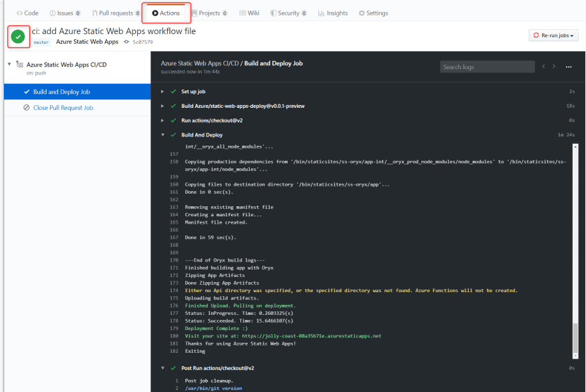Open the Pull requests tab

pyautogui.click(x=113, y=13)
